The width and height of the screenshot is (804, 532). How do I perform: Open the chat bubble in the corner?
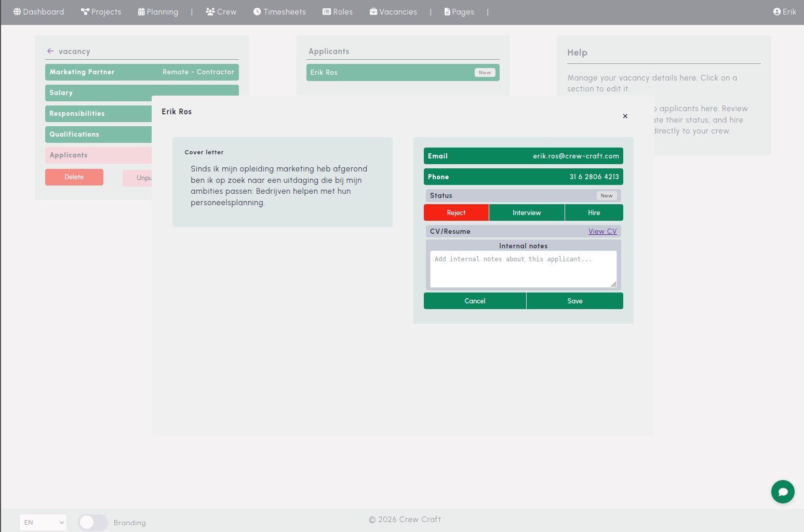(x=783, y=492)
